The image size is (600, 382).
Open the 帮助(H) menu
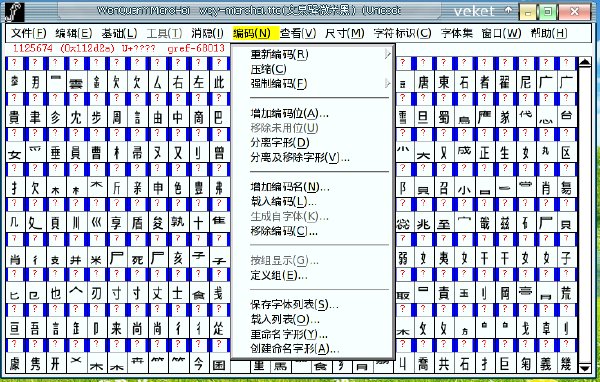[x=549, y=33]
